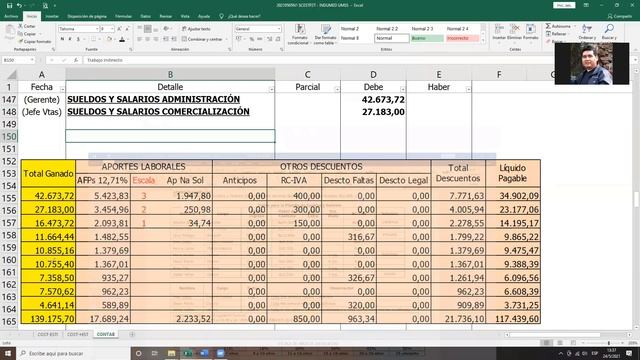Toggle underline formatting S

pos(78,40)
